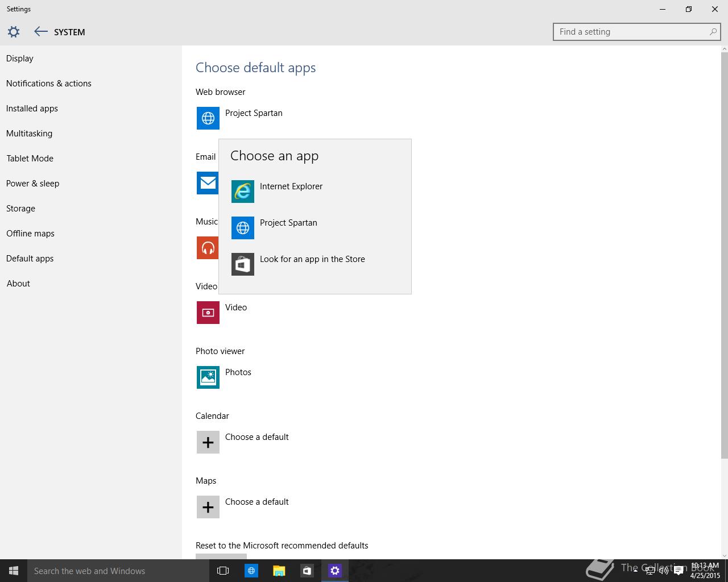
Task: Click the Internet Explorer icon in popup
Action: point(243,192)
